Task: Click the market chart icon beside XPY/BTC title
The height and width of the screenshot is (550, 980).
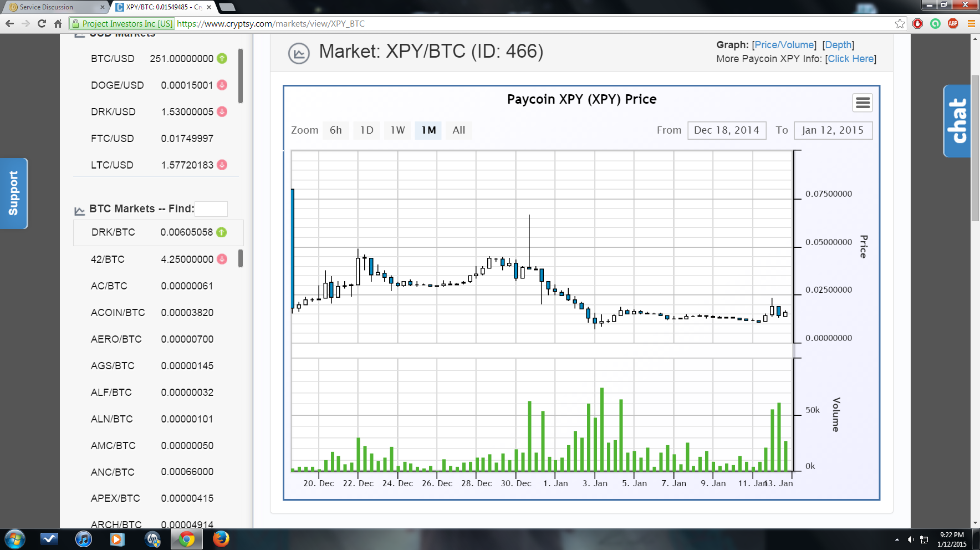Action: coord(299,54)
